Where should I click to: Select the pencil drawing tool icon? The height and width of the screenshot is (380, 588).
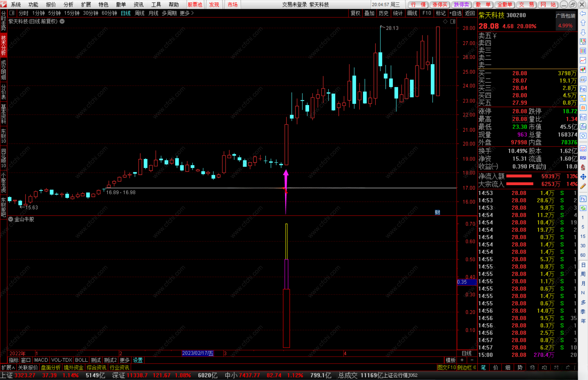coord(583,186)
